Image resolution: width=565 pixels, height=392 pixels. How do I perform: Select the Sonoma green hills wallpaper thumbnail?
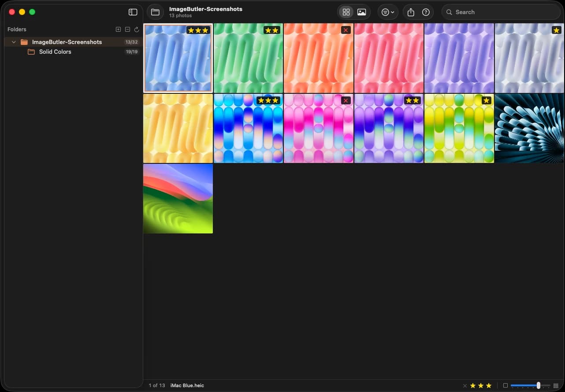click(178, 199)
